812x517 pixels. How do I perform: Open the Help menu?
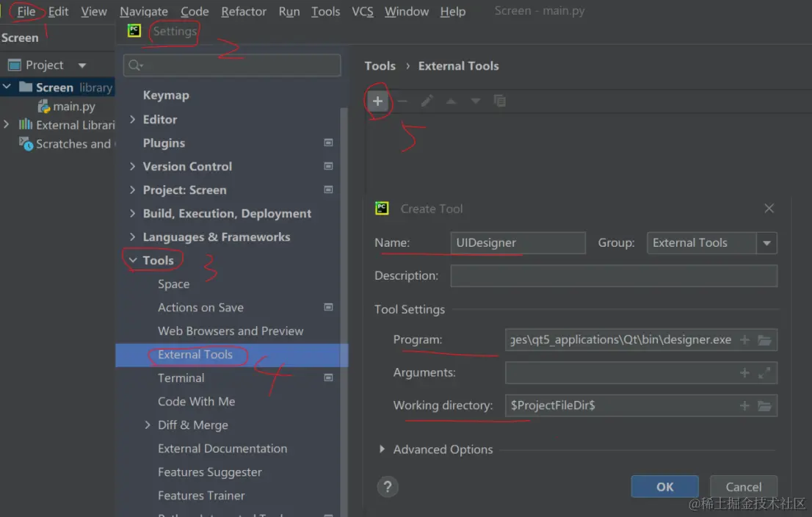point(453,12)
